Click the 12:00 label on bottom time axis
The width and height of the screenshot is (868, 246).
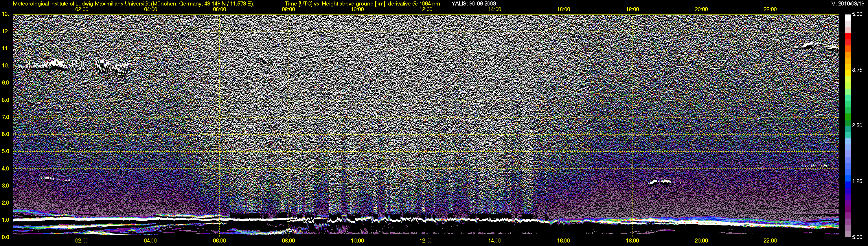(426, 241)
